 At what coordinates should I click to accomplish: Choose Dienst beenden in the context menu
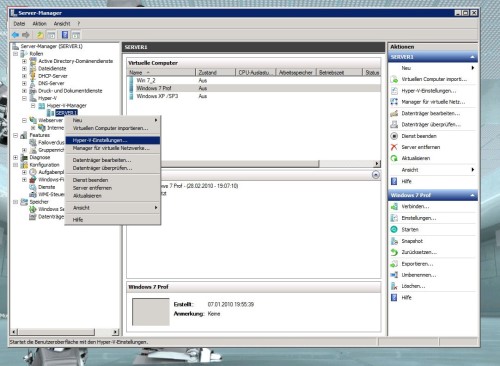click(x=113, y=180)
